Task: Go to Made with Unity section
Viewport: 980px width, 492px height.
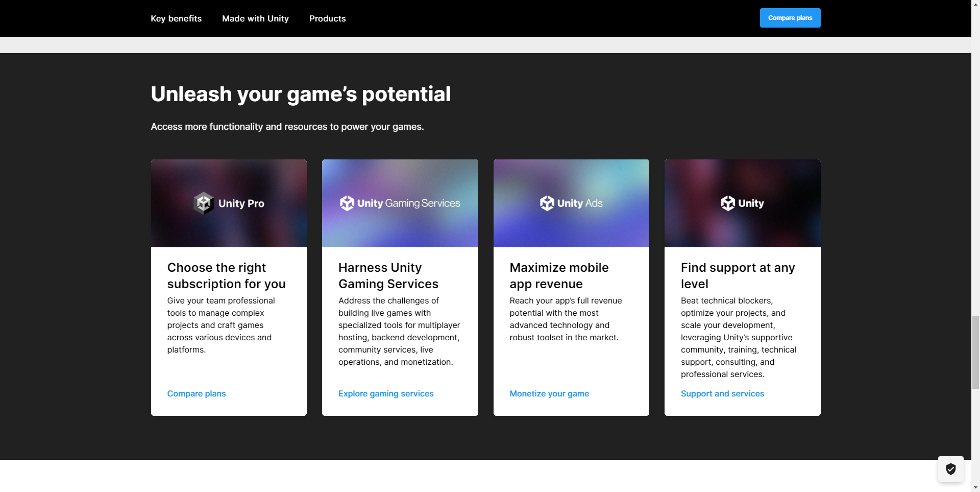Action: 255,18
